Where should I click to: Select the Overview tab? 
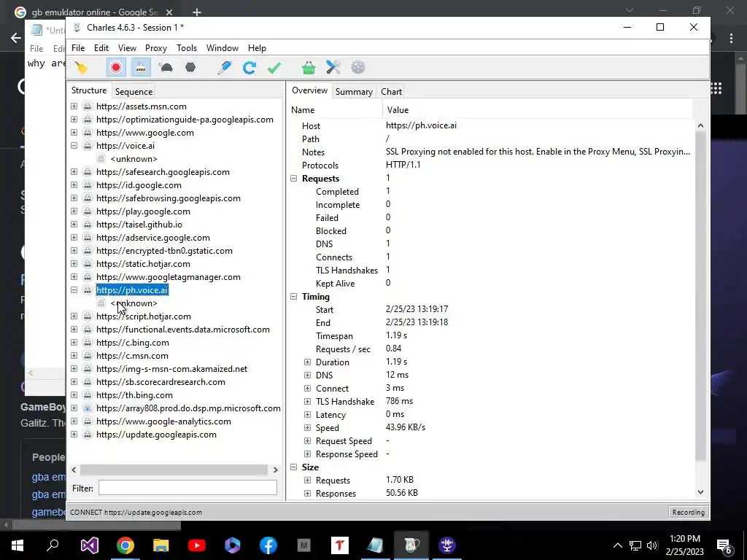[x=309, y=90]
